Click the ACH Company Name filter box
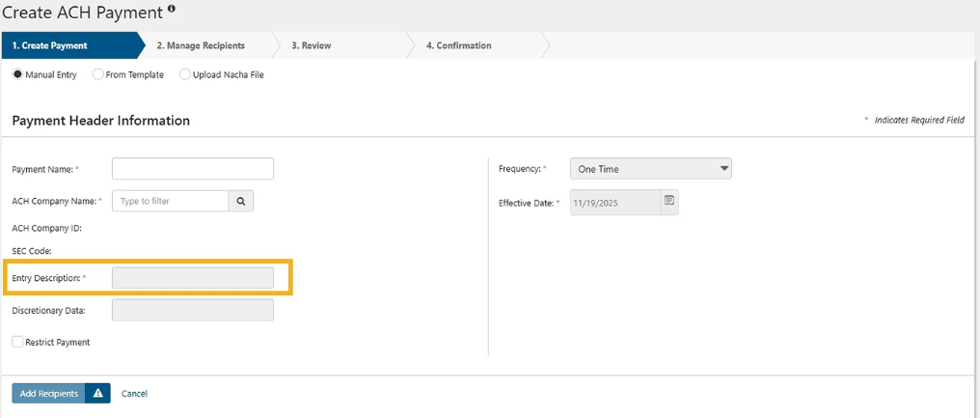 pyautogui.click(x=171, y=201)
